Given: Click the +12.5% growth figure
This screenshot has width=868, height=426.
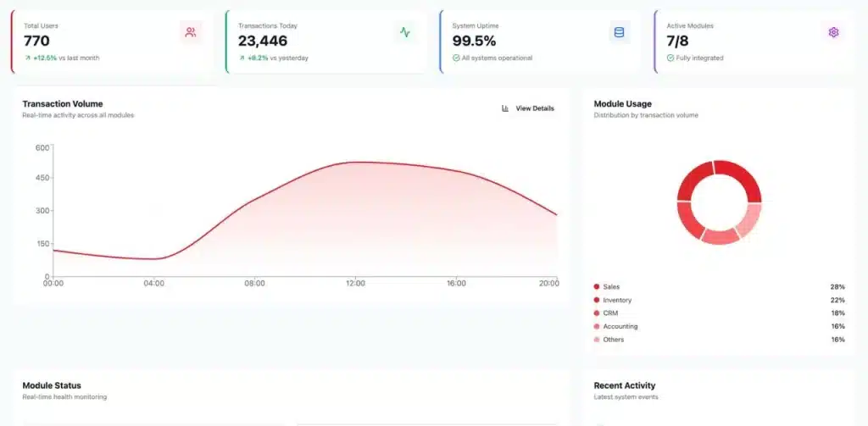Looking at the screenshot, I should [x=46, y=58].
